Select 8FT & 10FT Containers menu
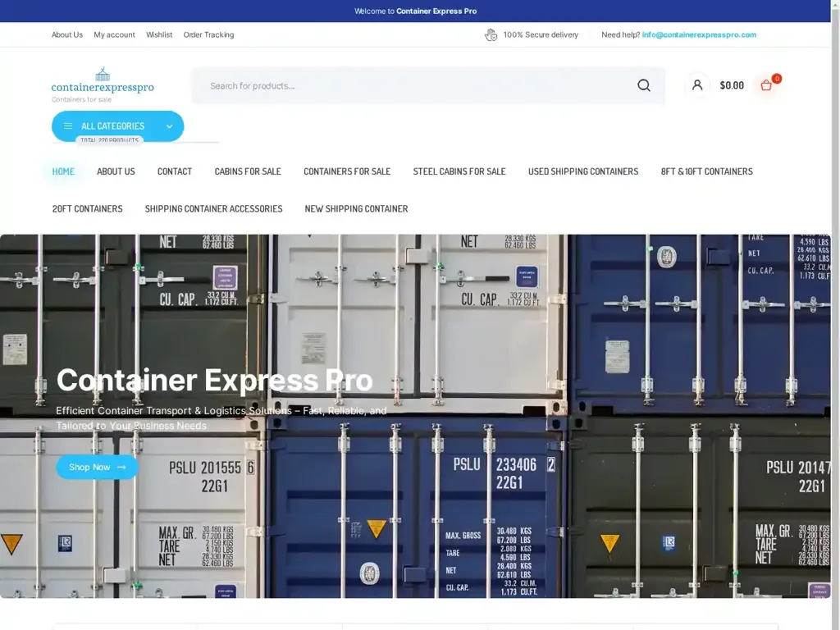The width and height of the screenshot is (840, 630). pos(706,171)
